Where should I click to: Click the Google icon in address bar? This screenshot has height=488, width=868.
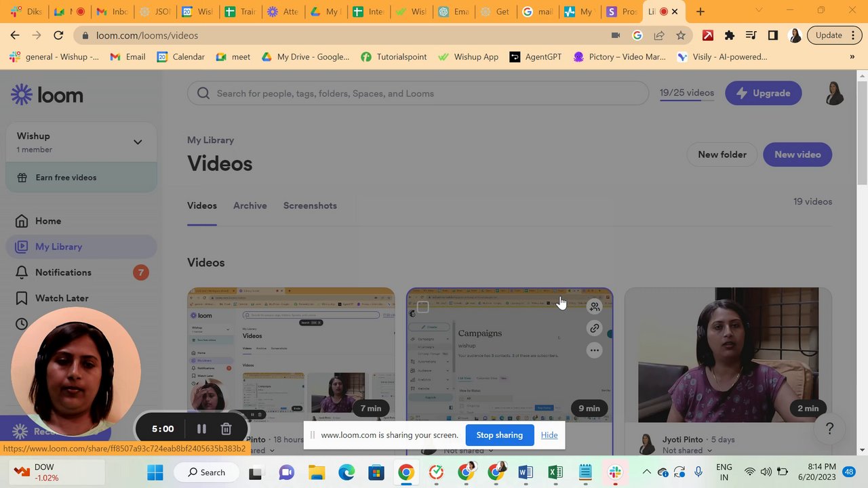coord(637,35)
